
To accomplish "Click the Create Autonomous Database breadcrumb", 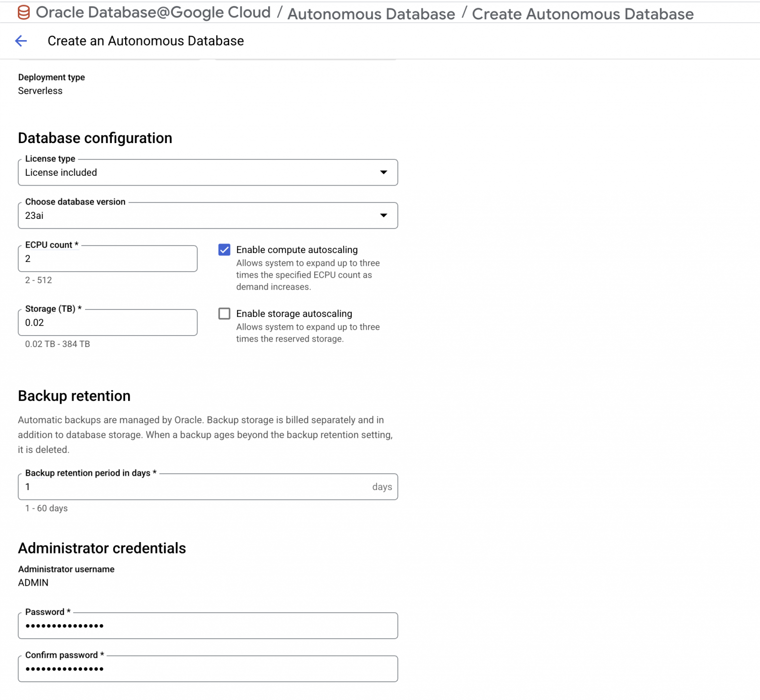I will (583, 13).
